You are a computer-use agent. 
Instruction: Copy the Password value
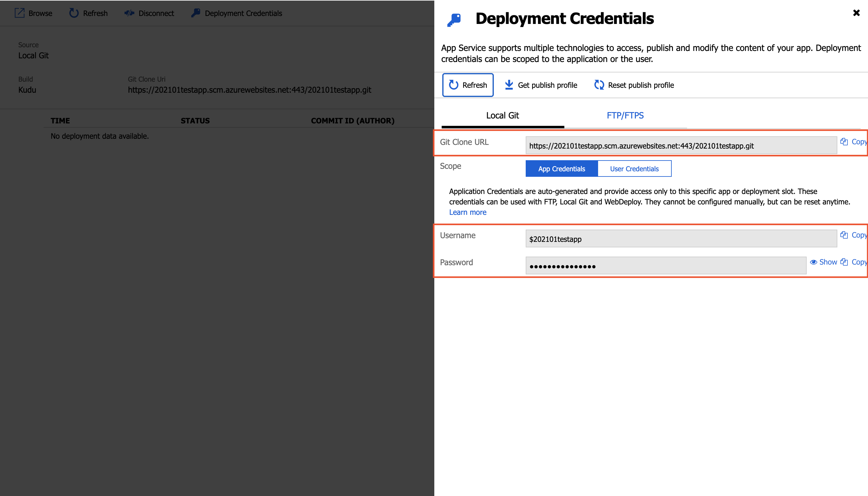854,262
